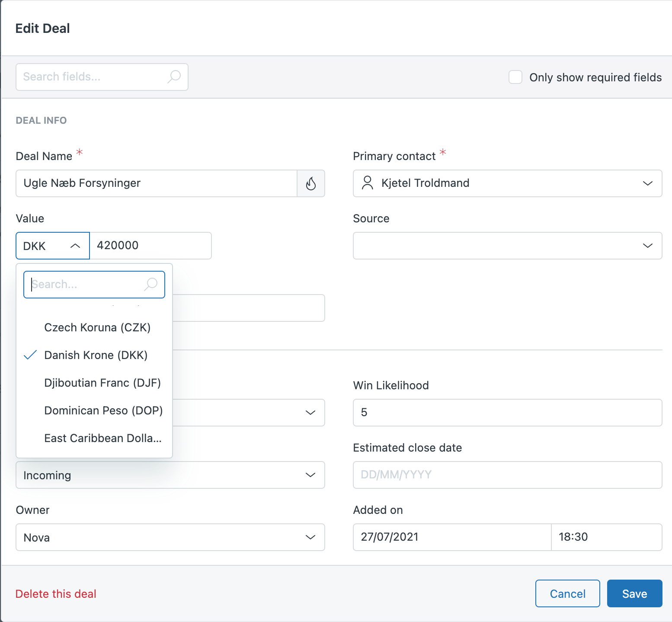Expand the Primary contact dropdown

[647, 183]
